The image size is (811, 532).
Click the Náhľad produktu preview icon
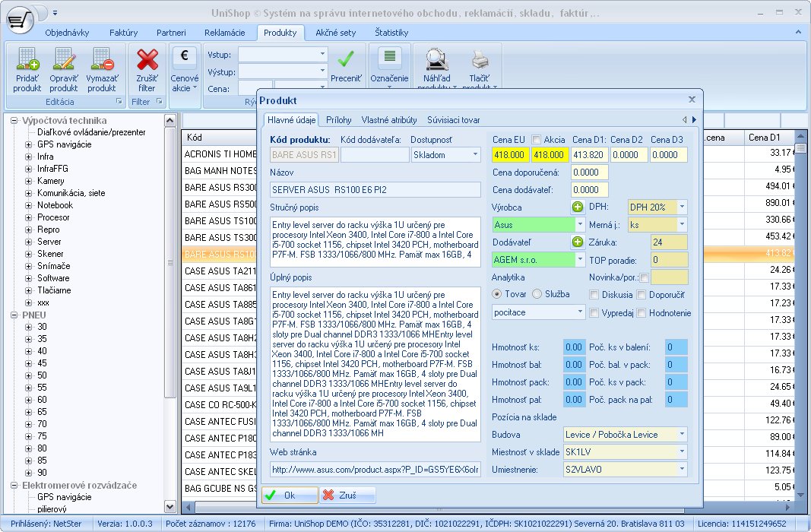[x=436, y=59]
